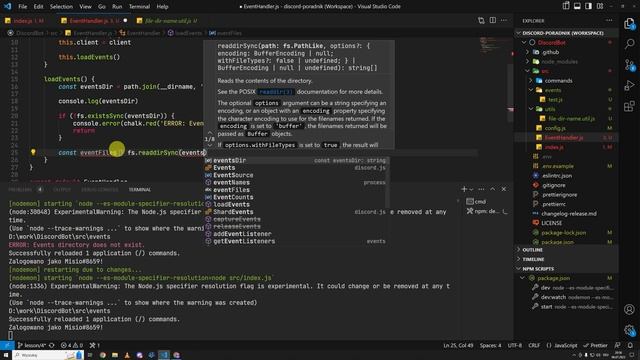Click the notifications bell in status bar
Screen dimensions: 640x360
[x=630, y=345]
